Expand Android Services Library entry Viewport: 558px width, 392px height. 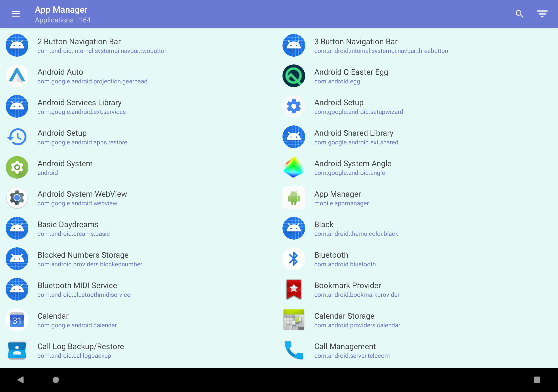click(x=140, y=106)
